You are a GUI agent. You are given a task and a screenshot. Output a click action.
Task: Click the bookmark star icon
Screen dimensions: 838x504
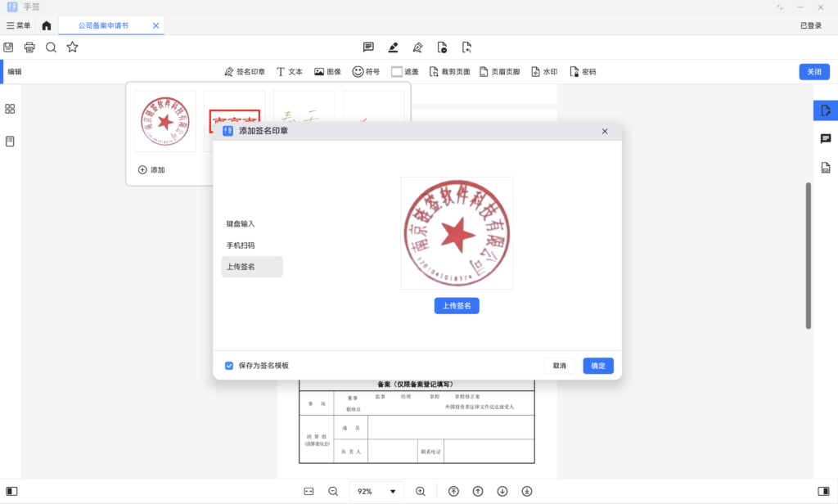[72, 47]
